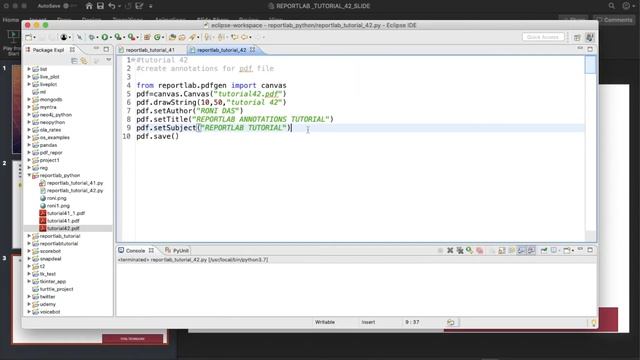Click the Search flashlight icon in toolbar
The width and height of the screenshot is (640, 360).
click(x=192, y=37)
